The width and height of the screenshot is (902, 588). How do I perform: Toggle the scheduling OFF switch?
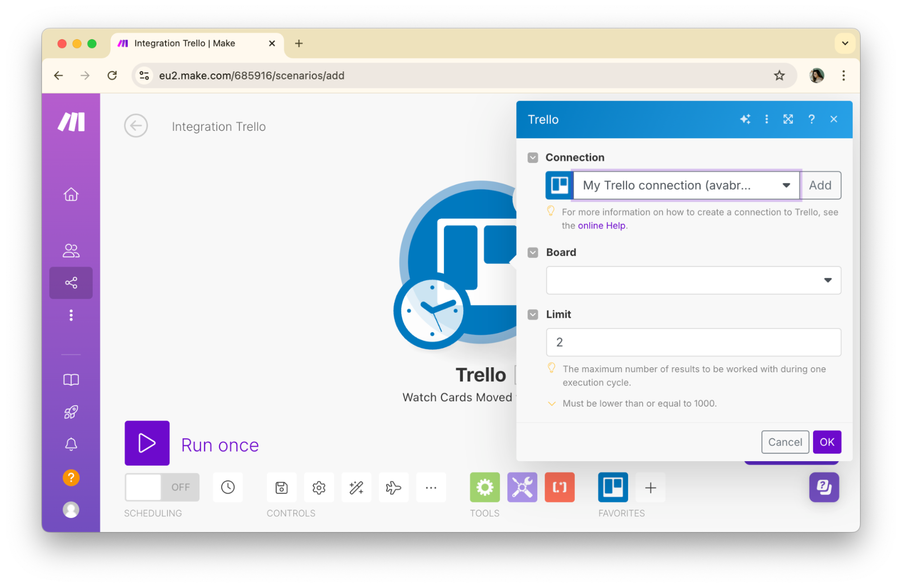point(162,487)
